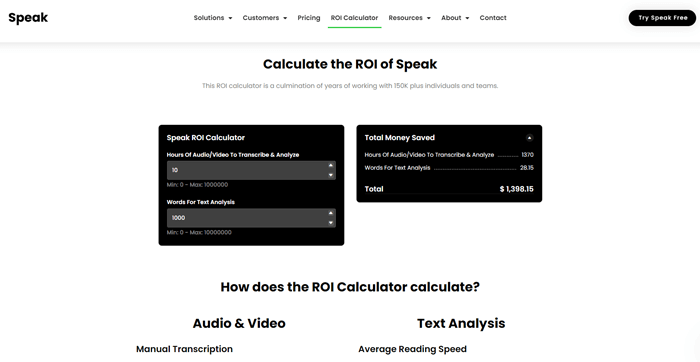
Task: Decrease hours of audio/video with down arrow
Action: coord(331,175)
